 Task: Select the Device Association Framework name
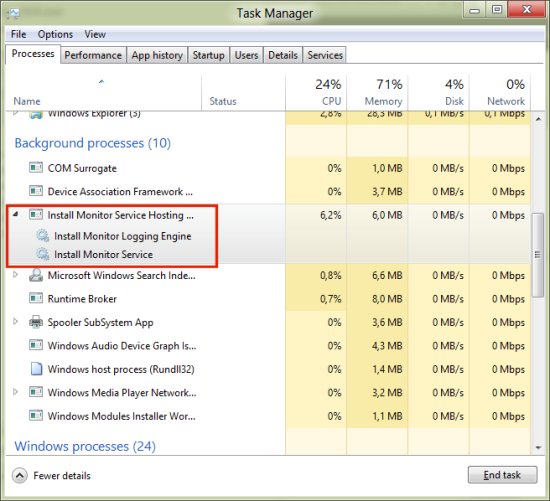[x=120, y=192]
